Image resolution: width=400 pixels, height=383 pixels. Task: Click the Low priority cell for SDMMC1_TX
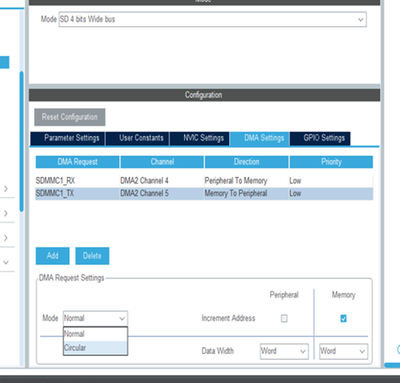coord(331,194)
